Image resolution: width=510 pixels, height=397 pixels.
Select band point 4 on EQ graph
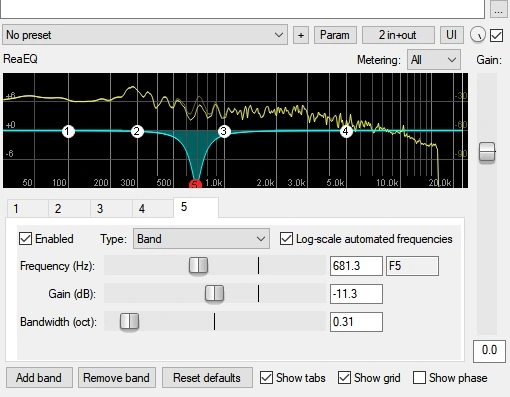[x=346, y=131]
